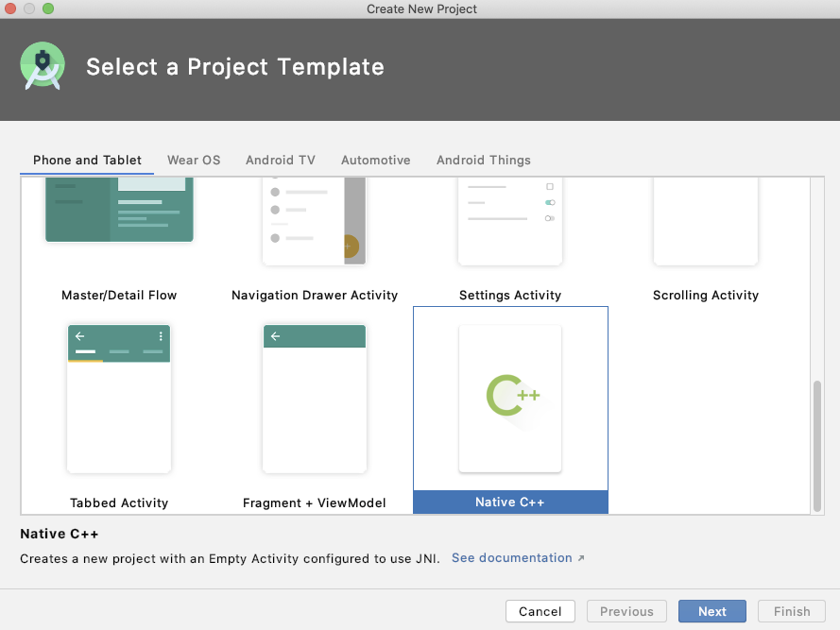Click the Master/Detail Flow label
Screen dimensions: 840x630
[119, 296]
